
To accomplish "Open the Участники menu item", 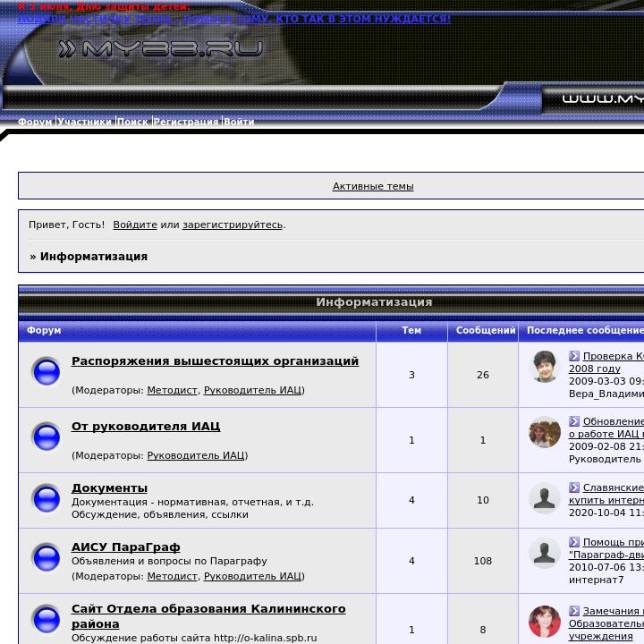I will [85, 122].
